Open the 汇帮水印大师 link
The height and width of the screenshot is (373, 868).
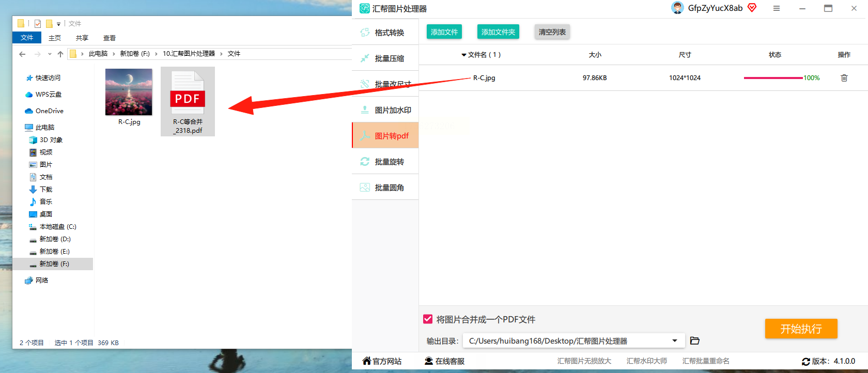646,361
